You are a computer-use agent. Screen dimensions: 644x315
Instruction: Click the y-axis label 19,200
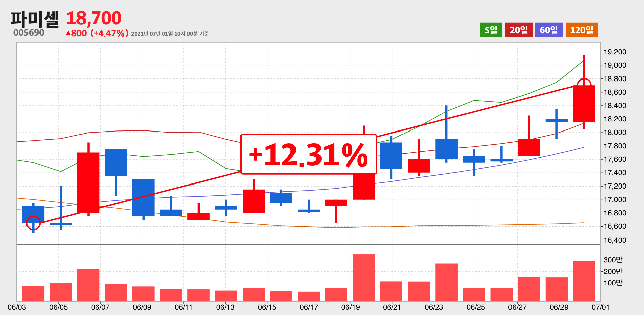(615, 52)
